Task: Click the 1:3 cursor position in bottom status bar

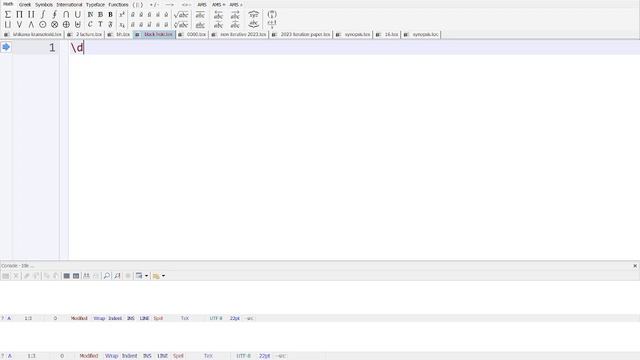Action: click(31, 356)
